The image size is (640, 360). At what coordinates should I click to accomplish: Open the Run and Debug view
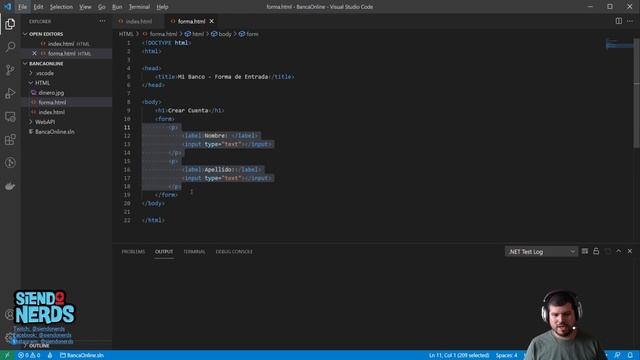pos(10,93)
